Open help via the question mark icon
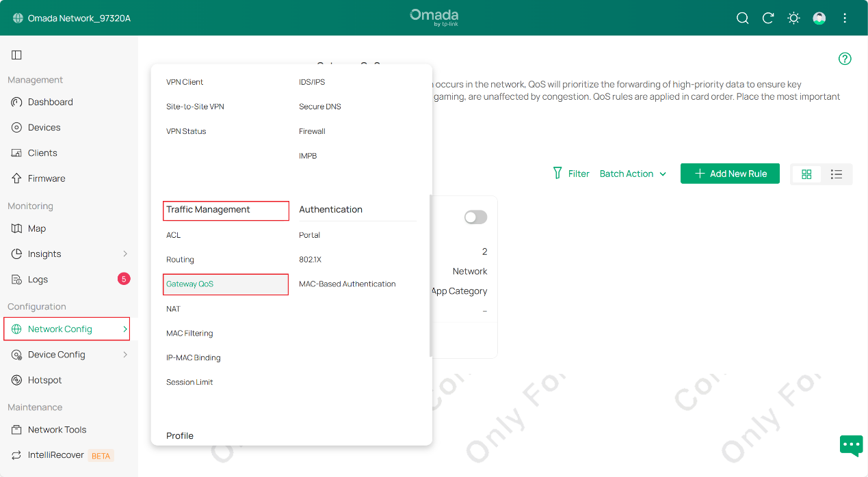868x477 pixels. 845,59
